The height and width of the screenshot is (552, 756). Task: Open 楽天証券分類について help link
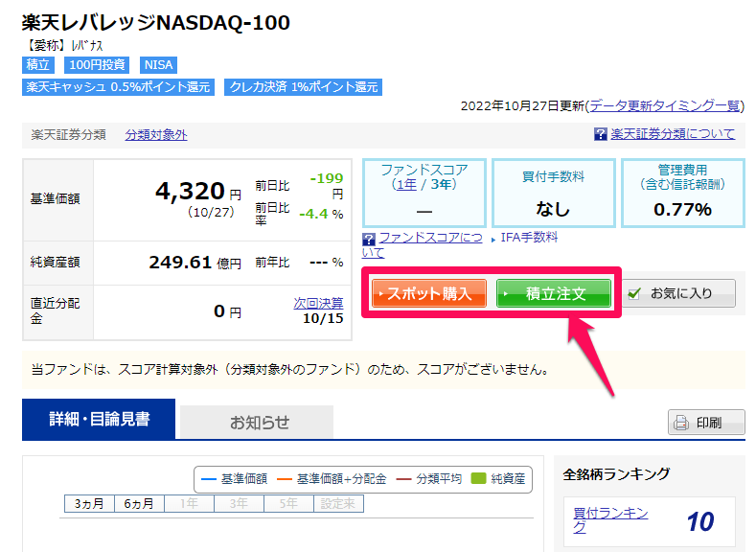(673, 133)
